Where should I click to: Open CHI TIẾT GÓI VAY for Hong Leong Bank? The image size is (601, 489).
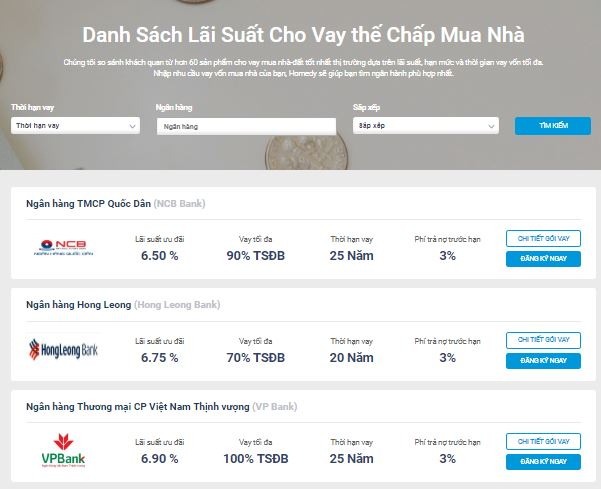[543, 339]
